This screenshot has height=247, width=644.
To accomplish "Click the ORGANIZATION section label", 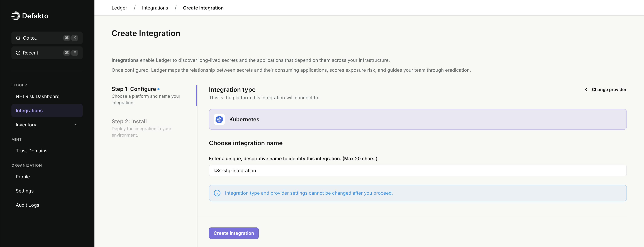I will point(27,165).
